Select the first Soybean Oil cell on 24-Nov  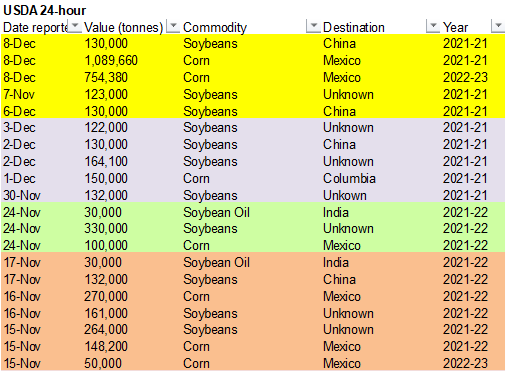pos(216,212)
